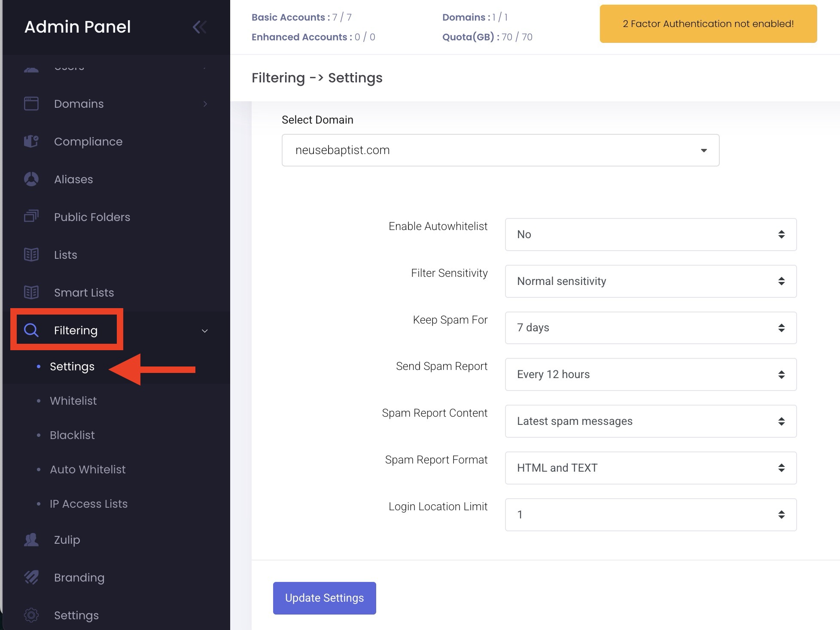Click the Update Settings button
This screenshot has width=840, height=630.
point(324,598)
